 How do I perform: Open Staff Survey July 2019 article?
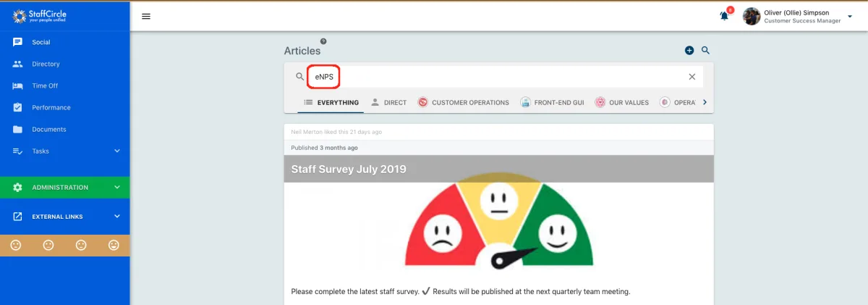(349, 169)
